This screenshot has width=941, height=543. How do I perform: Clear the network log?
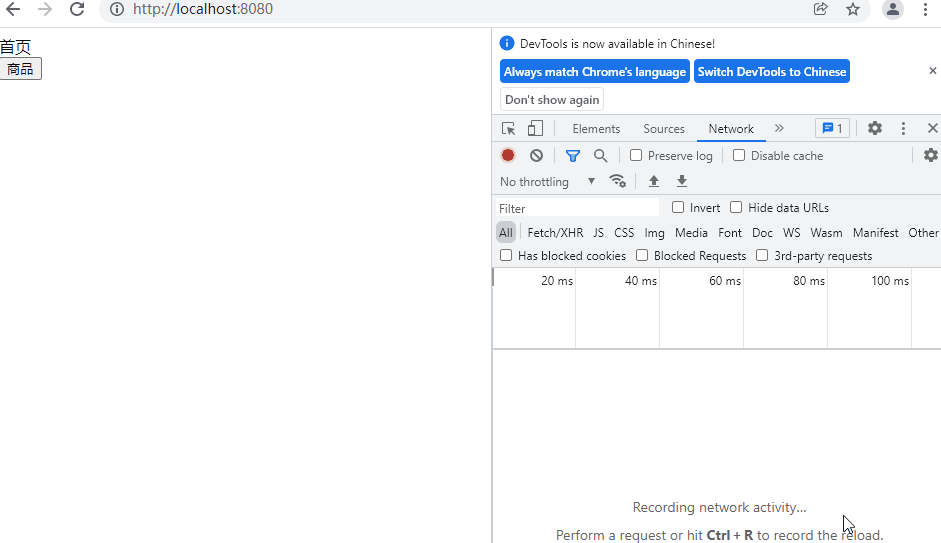pyautogui.click(x=537, y=155)
